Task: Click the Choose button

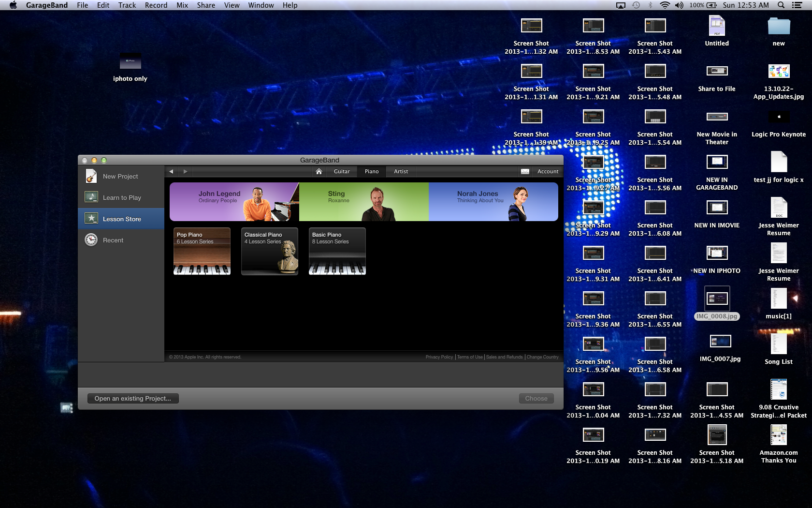Action: (536, 398)
